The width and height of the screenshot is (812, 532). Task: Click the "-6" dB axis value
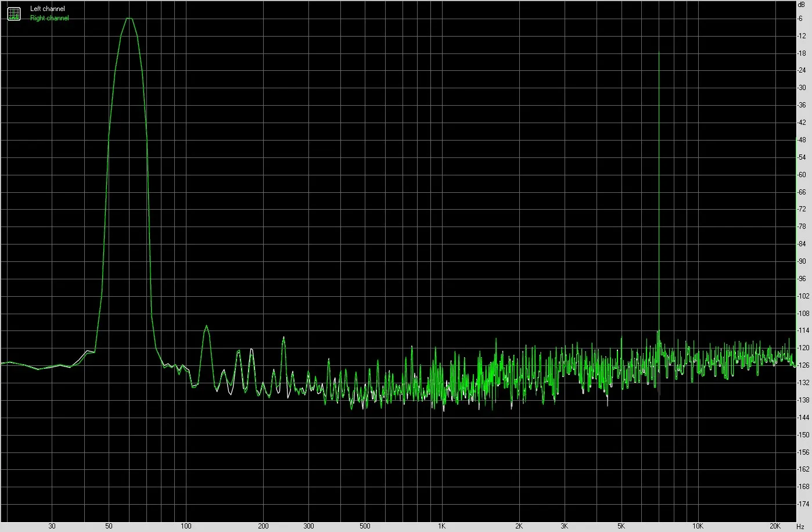pyautogui.click(x=800, y=19)
